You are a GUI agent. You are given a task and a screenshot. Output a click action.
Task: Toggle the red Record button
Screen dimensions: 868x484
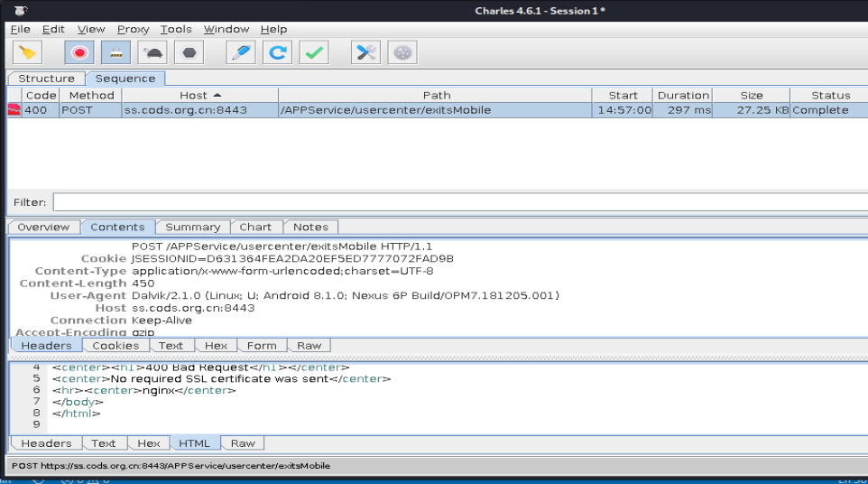(79, 52)
